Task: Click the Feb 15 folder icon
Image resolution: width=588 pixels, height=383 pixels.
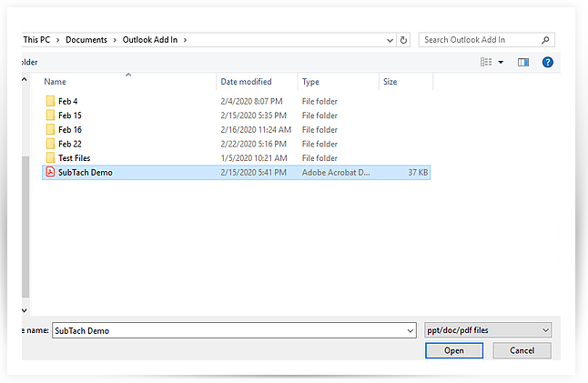Action: coord(50,116)
